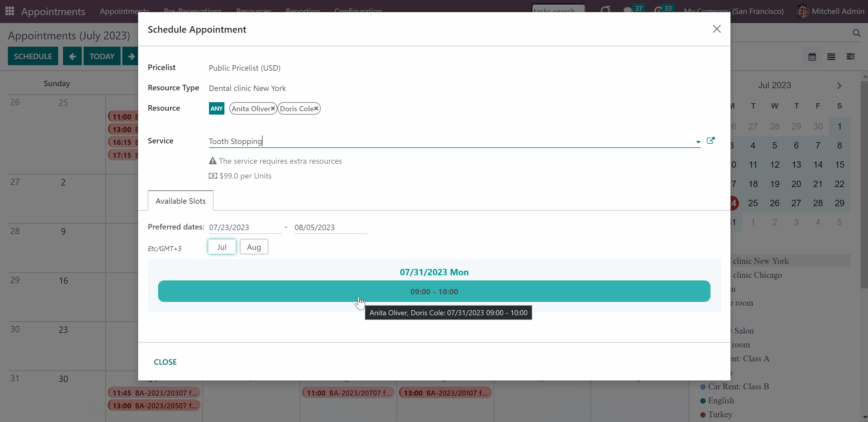Open the activities clock icon with badge 33
This screenshot has height=422, width=868.
tap(658, 10)
